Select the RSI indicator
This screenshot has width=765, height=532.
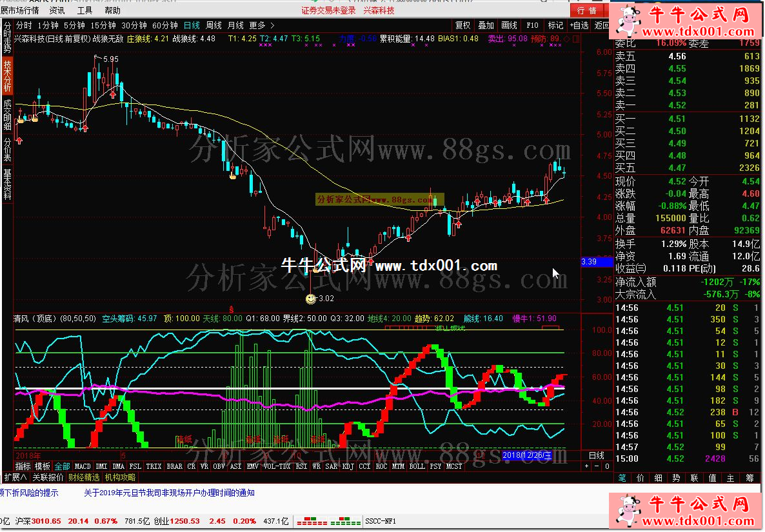(301, 466)
